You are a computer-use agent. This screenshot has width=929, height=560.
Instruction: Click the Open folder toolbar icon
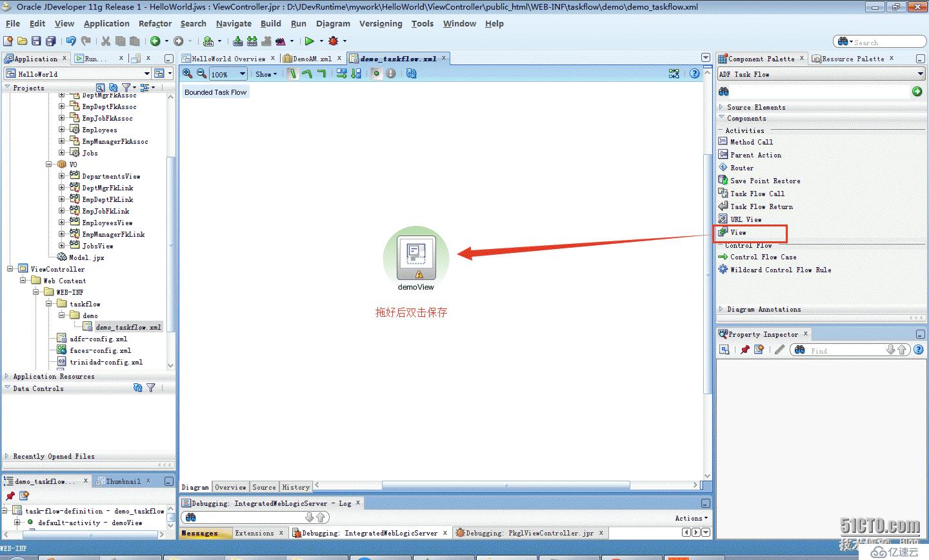(23, 41)
